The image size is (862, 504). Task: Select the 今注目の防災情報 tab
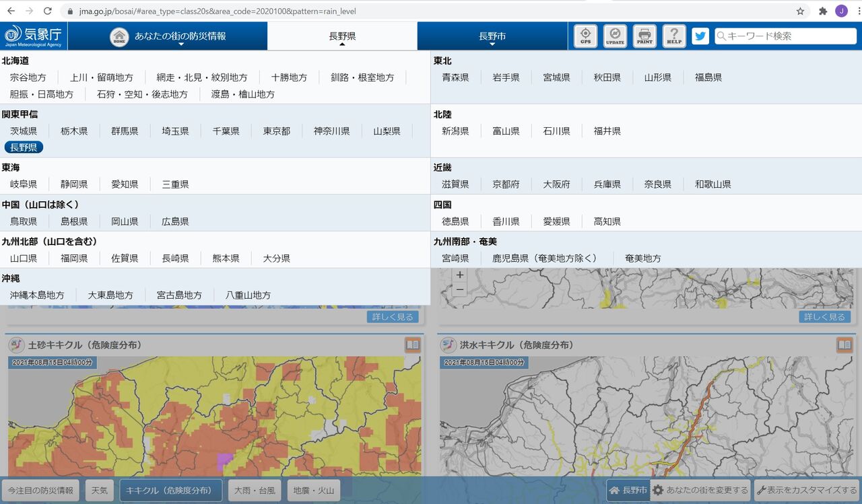40,491
